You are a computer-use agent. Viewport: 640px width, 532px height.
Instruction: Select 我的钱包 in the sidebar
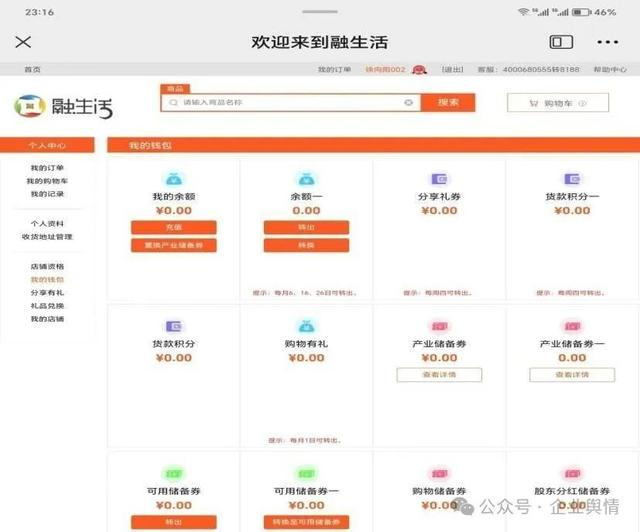47,280
